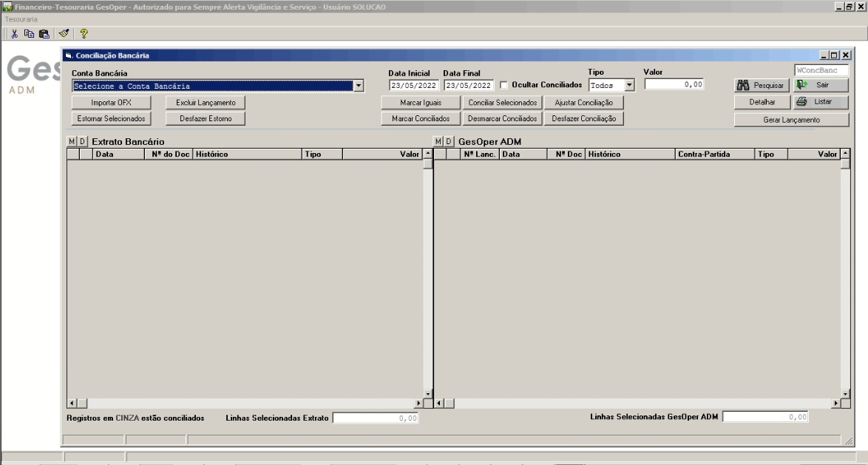Maximize the Conciliação Bancária window
This screenshot has height=465, width=868.
tap(834, 55)
